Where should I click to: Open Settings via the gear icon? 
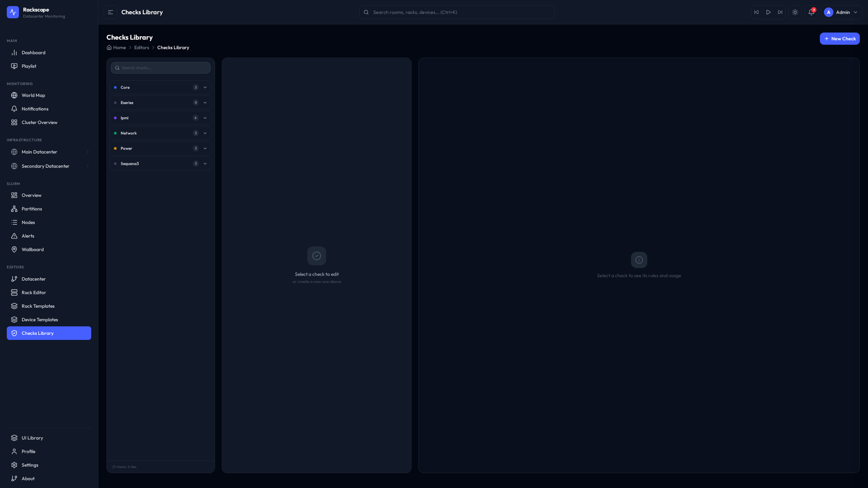(14, 465)
